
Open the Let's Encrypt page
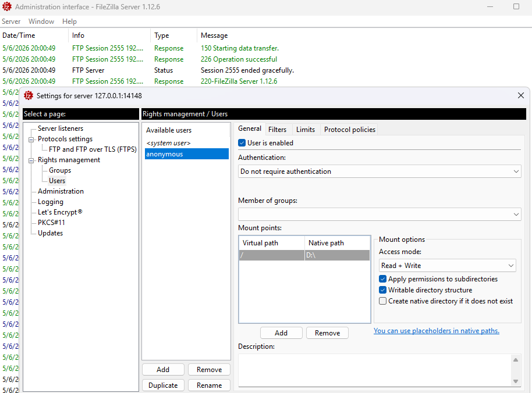(60, 212)
